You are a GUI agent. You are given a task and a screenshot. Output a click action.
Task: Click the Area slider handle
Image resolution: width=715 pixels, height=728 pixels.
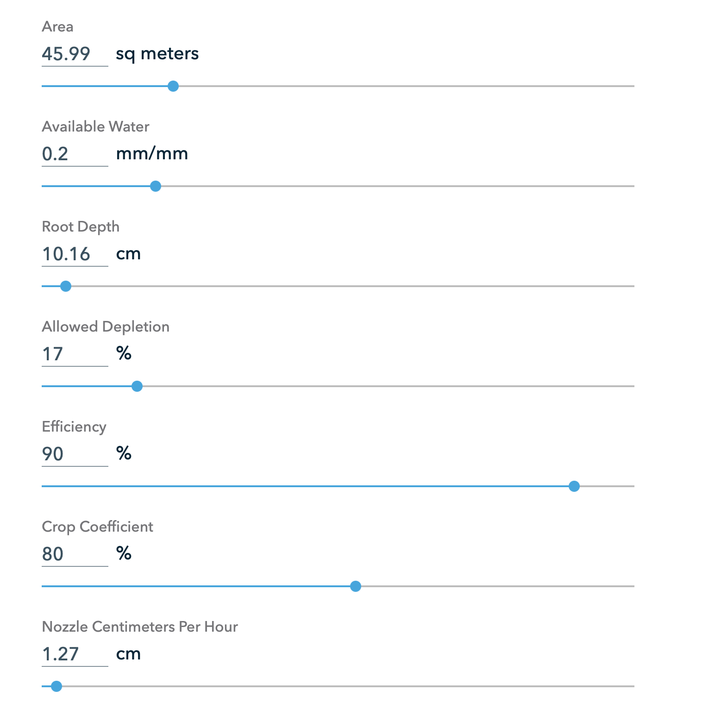tap(173, 86)
